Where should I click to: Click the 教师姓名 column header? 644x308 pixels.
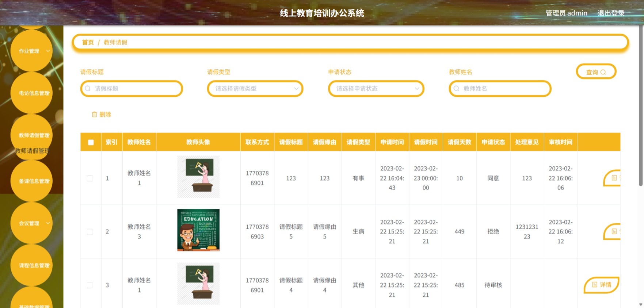click(x=139, y=142)
